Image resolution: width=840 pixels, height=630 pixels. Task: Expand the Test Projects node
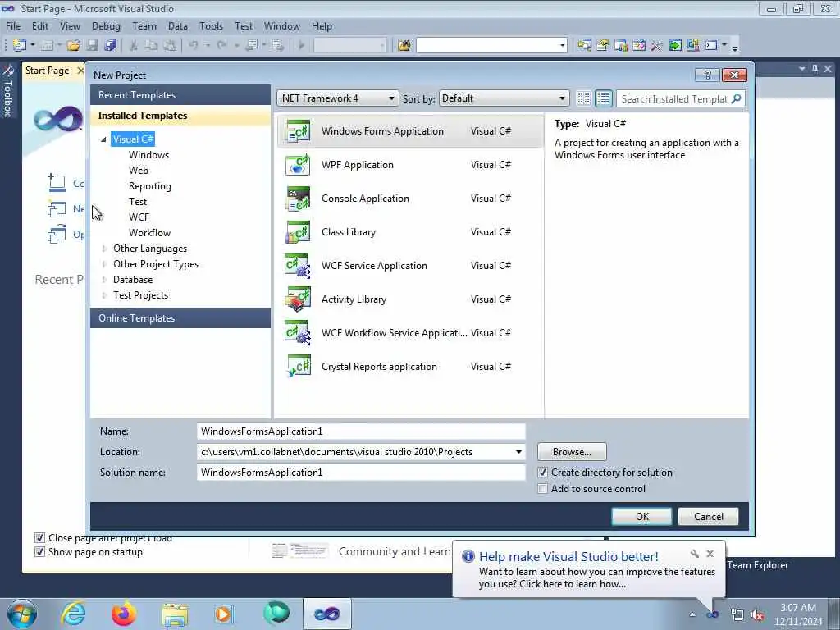pos(104,295)
